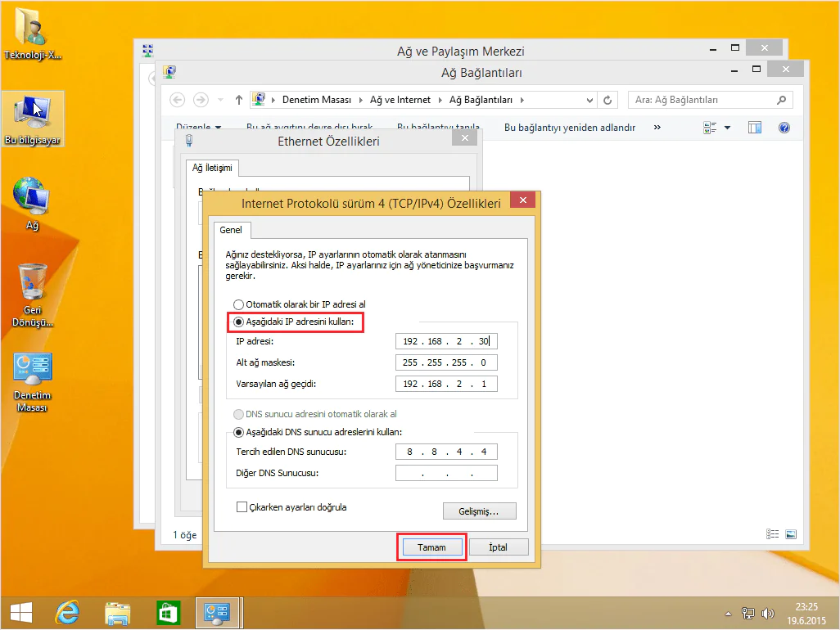Confirm settings with the Tamam button
This screenshot has height=630, width=840.
pyautogui.click(x=431, y=547)
